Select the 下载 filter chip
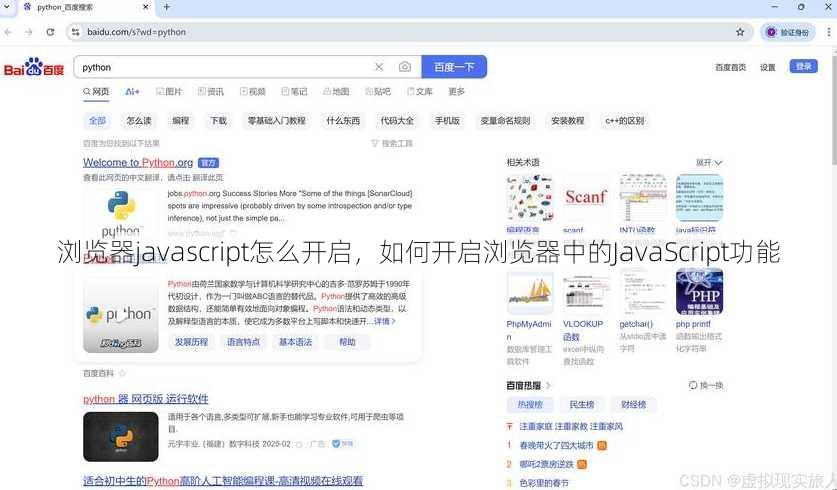 (x=218, y=121)
